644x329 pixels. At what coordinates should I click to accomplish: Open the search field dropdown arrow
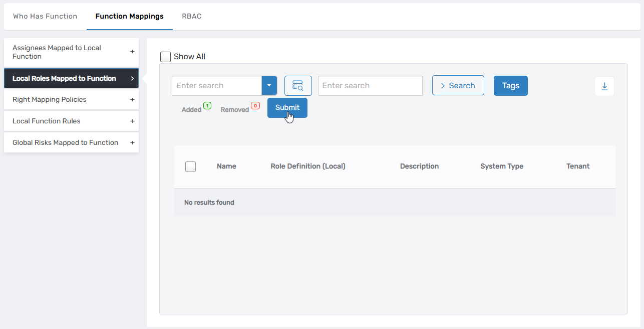point(269,86)
